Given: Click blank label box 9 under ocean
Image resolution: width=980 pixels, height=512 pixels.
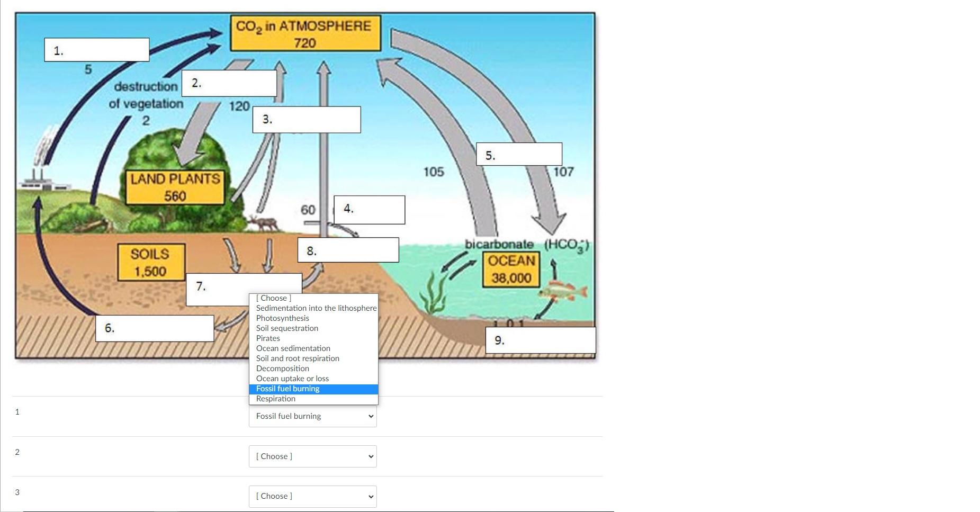Looking at the screenshot, I should [x=541, y=340].
